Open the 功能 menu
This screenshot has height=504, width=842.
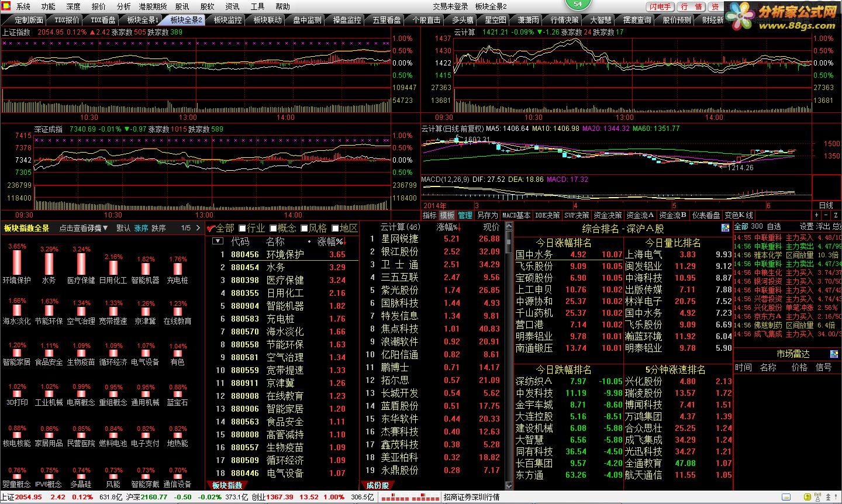tap(49, 6)
